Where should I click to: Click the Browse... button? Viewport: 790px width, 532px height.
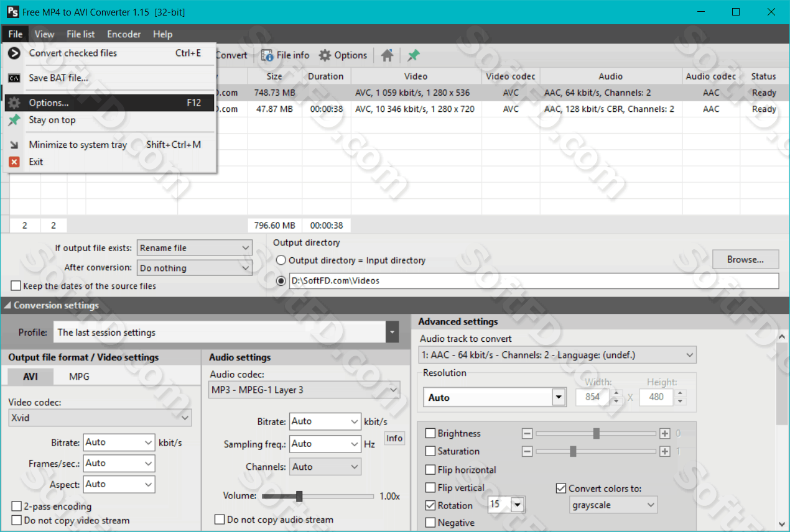click(745, 259)
